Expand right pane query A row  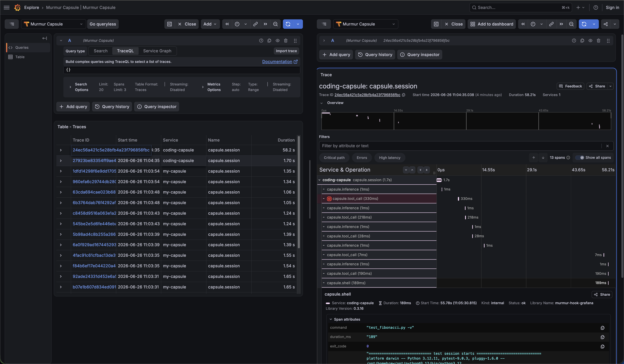[x=324, y=40]
